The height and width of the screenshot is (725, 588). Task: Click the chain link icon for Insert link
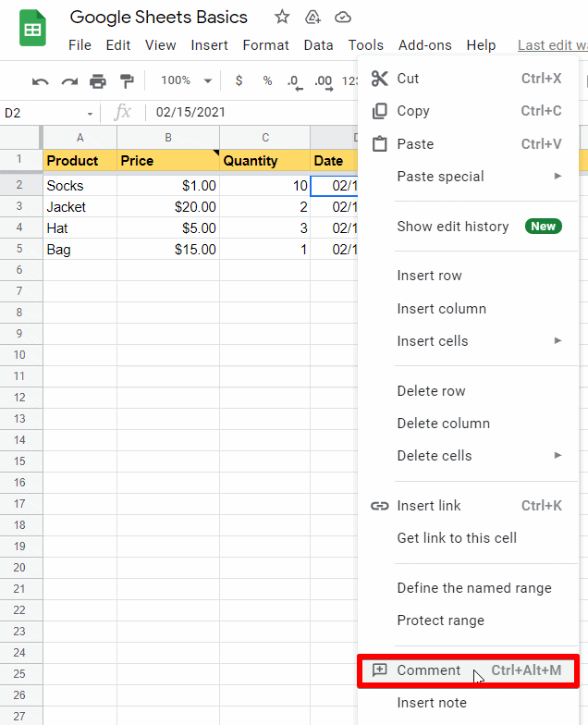[379, 506]
